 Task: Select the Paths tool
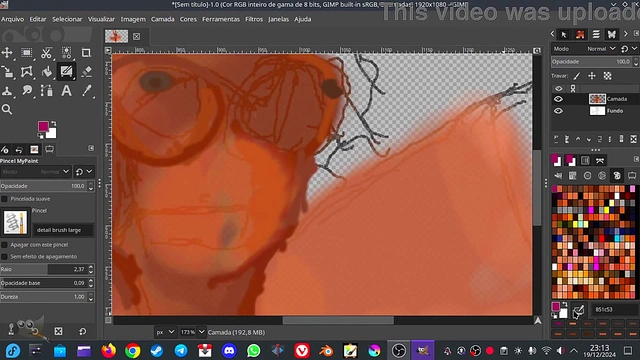tap(47, 91)
